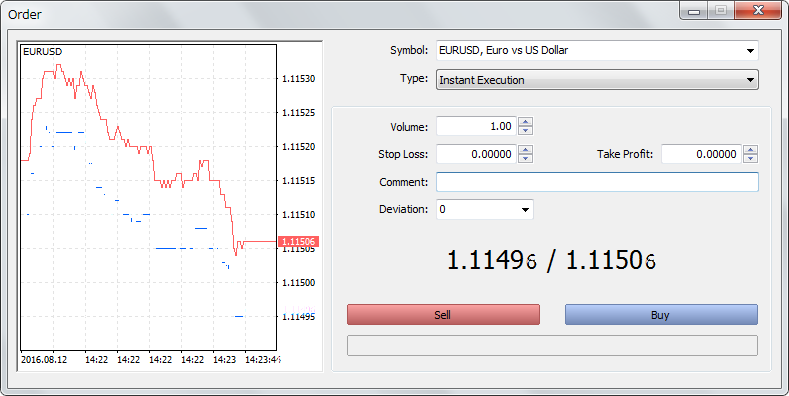
Task: Click the red Sell button
Action: [x=443, y=314]
